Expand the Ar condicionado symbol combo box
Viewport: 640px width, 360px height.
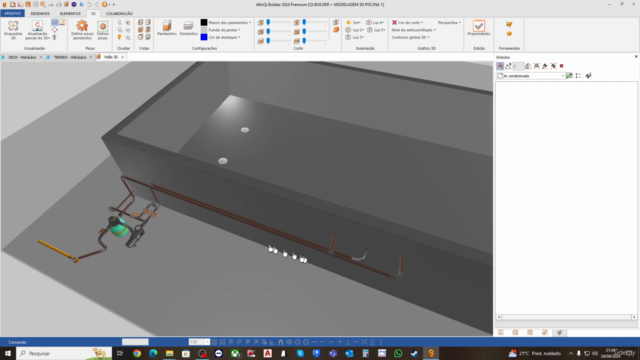click(562, 76)
